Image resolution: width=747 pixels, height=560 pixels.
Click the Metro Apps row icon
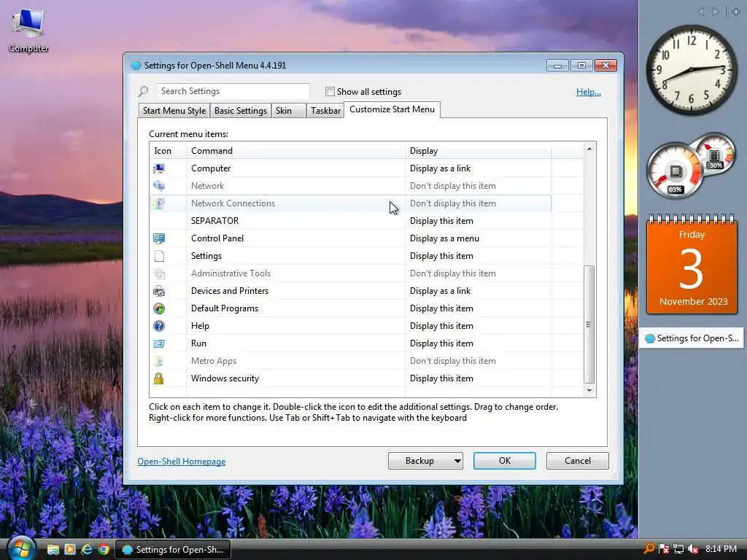(x=159, y=361)
